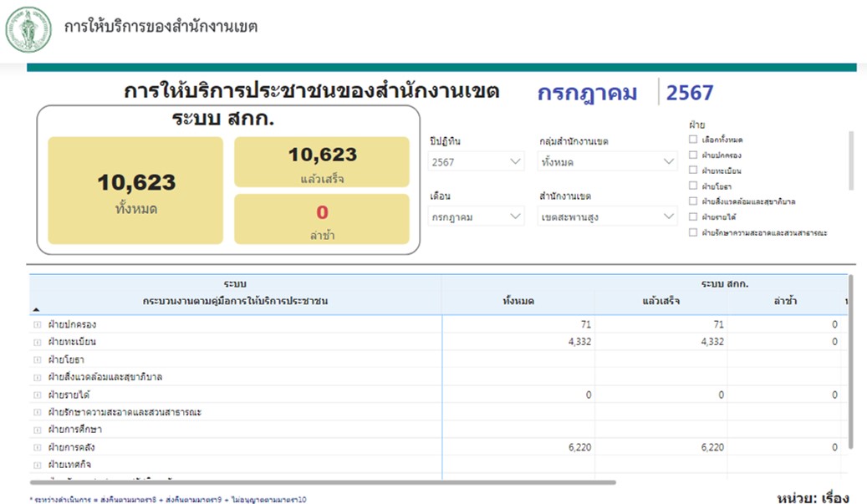867x504 pixels.
Task: Click the ล่าช้า card showing 0
Action: pyautogui.click(x=322, y=219)
